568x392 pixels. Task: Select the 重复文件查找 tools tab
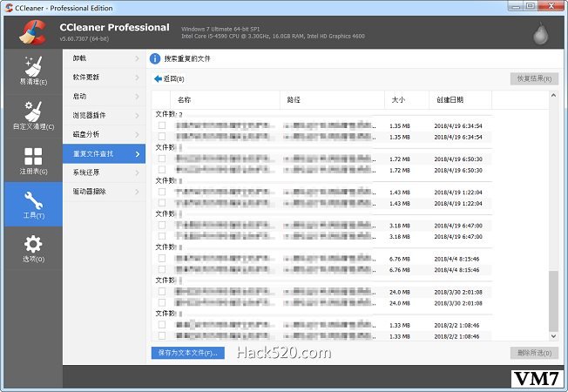(105, 153)
